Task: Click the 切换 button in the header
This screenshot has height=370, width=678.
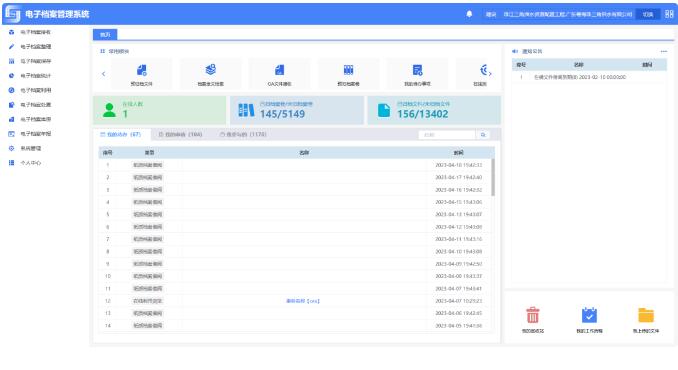Action: click(648, 14)
